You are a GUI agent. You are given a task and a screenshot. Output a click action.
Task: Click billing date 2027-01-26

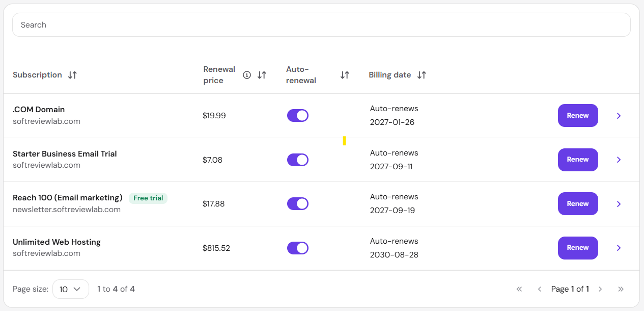pyautogui.click(x=392, y=122)
